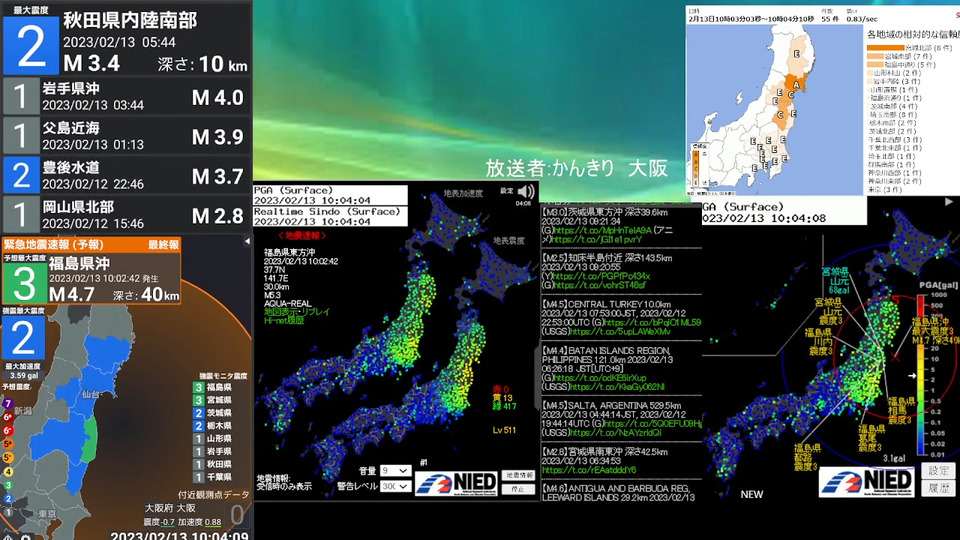Click the intensity 4 yellow legend circle
The image size is (960, 540).
pyautogui.click(x=7, y=471)
